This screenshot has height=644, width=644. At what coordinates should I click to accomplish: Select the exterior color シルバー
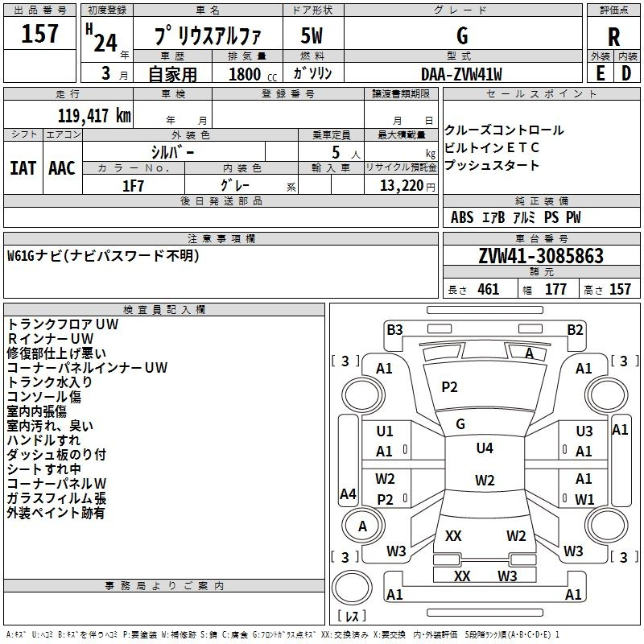click(172, 152)
